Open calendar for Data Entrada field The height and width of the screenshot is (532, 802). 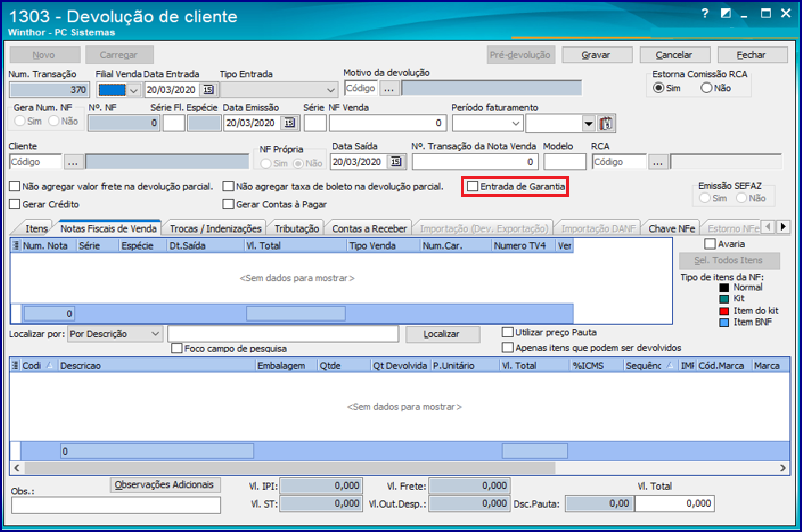point(208,90)
